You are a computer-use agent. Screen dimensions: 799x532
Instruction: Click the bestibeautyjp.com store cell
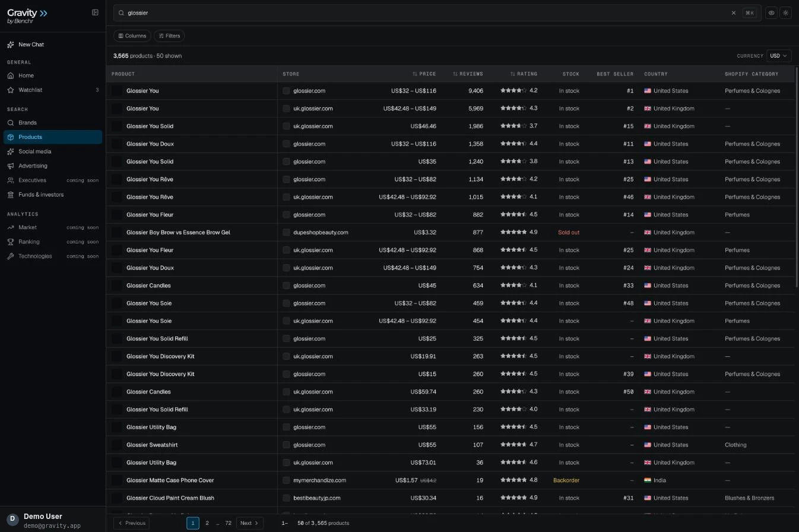pyautogui.click(x=317, y=498)
